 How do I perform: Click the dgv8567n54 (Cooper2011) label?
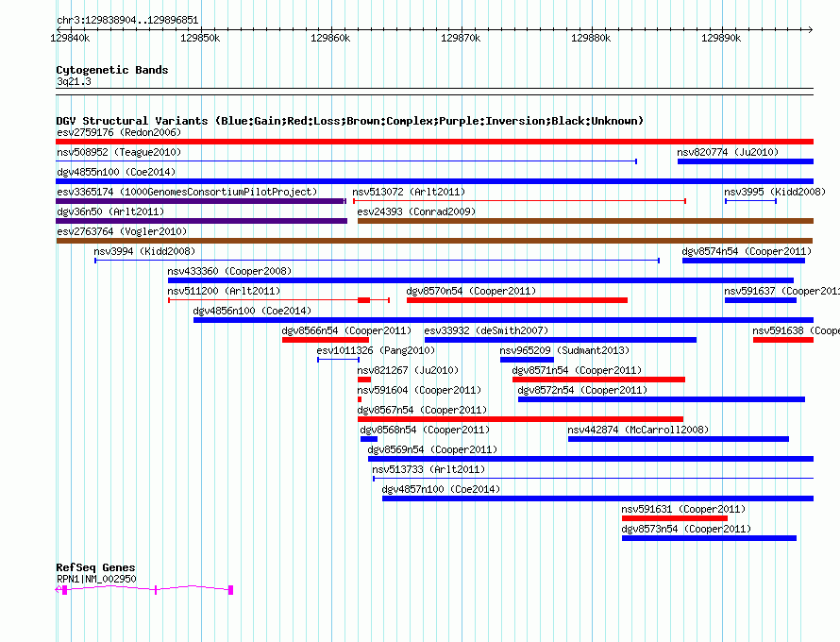(422, 410)
